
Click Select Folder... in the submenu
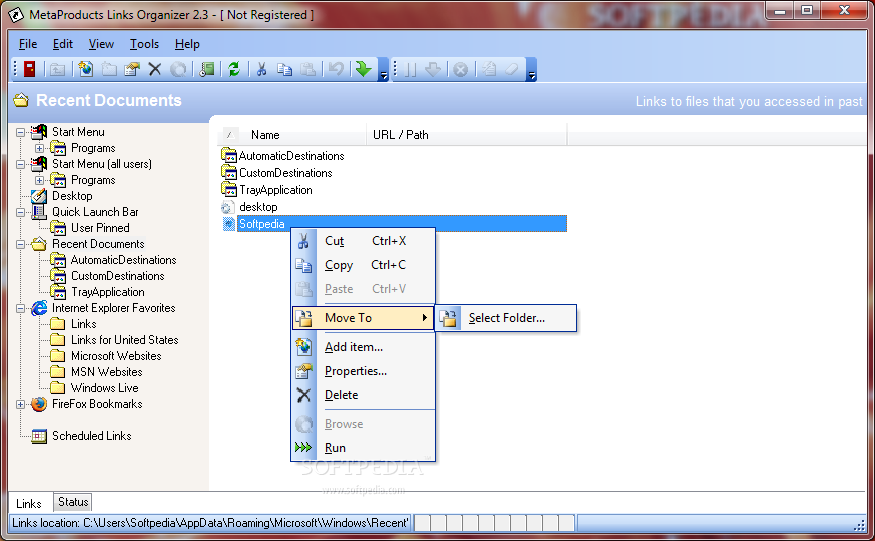pyautogui.click(x=506, y=318)
